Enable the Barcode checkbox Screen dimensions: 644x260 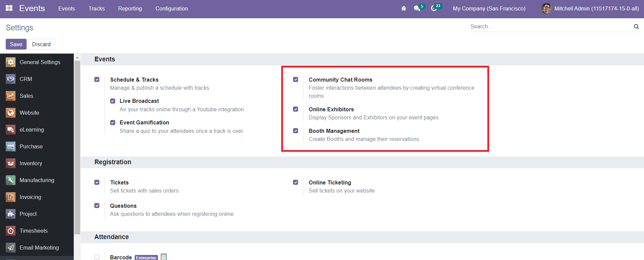(97, 257)
